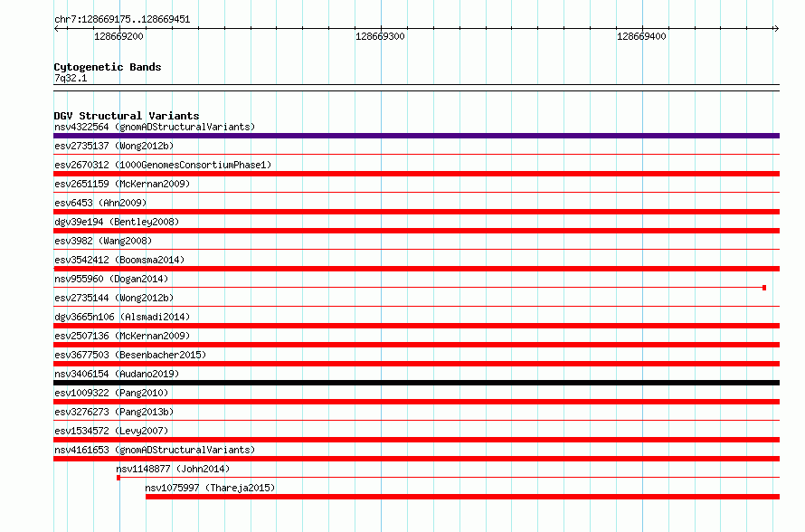
Task: Select nsv1075997 (Thareja2015) label
Action: pyautogui.click(x=210, y=488)
